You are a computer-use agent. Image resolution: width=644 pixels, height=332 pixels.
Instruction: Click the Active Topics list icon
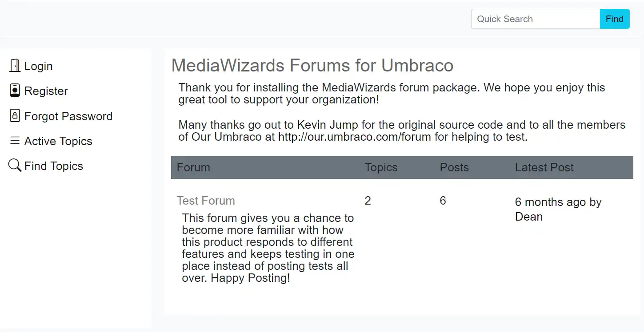coord(14,141)
